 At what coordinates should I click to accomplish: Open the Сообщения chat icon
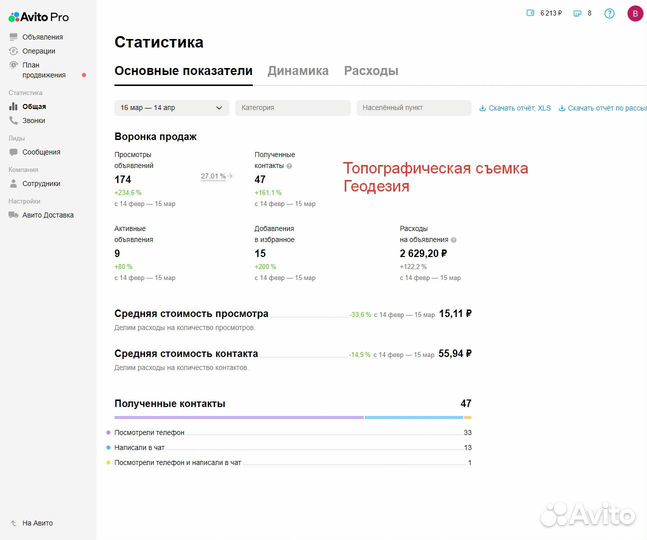click(x=14, y=152)
